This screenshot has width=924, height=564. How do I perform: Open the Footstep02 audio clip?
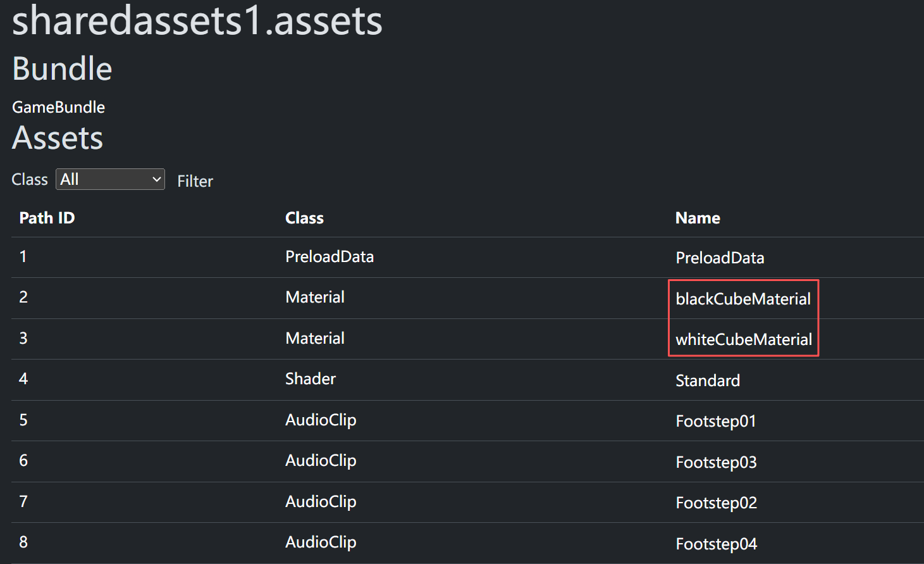click(716, 503)
